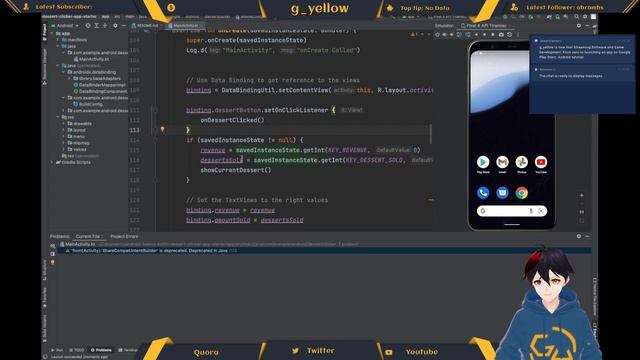Click the Problems tool window button at bottom
The height and width of the screenshot is (360, 640).
pyautogui.click(x=101, y=350)
